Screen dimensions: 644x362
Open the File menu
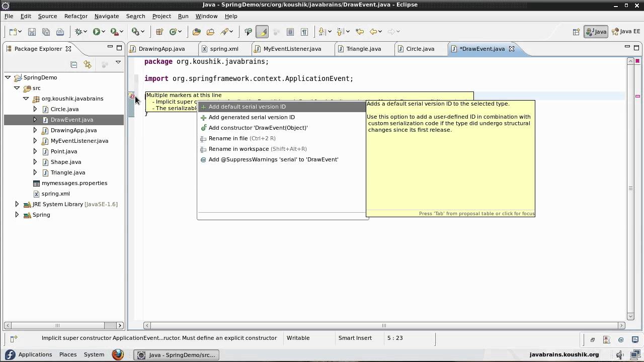click(x=9, y=16)
